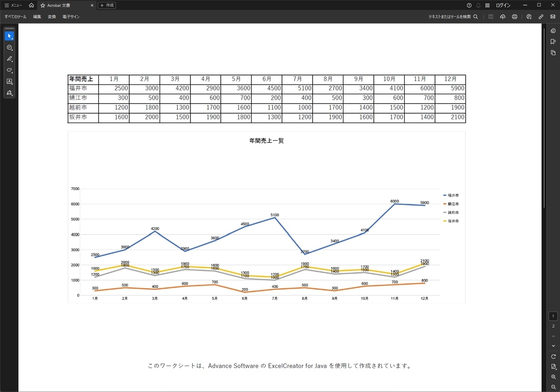Open the メニュー hamburger menu
The image size is (560, 392).
11,5
